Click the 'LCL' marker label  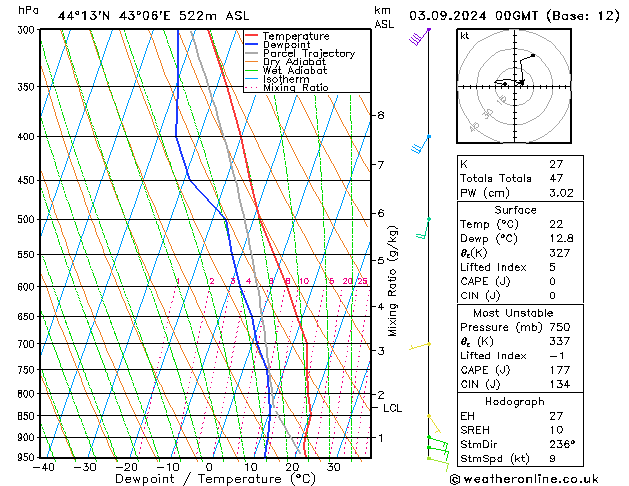pos(392,408)
